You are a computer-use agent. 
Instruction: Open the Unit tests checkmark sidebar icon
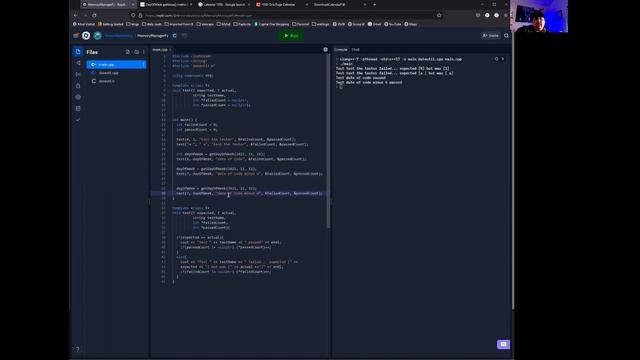pyautogui.click(x=78, y=120)
